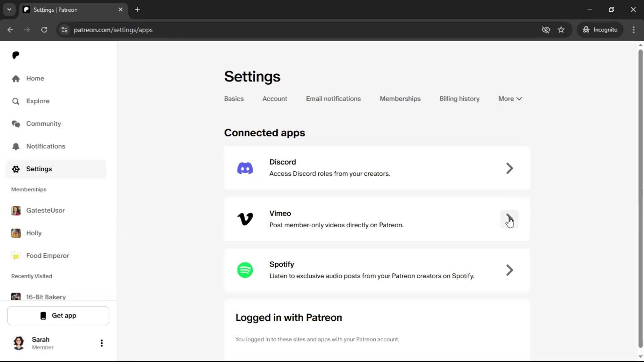The height and width of the screenshot is (362, 644).
Task: Click the address bar URL
Action: pyautogui.click(x=113, y=30)
